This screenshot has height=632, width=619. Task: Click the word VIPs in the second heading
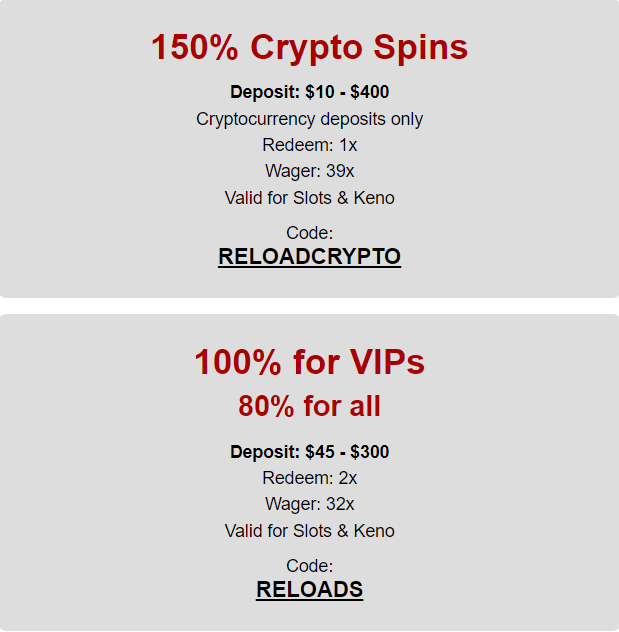coord(387,362)
